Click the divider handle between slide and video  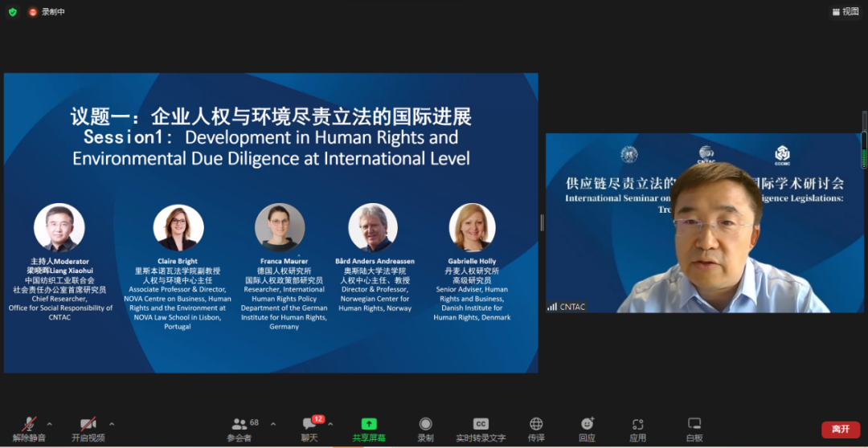point(542,222)
